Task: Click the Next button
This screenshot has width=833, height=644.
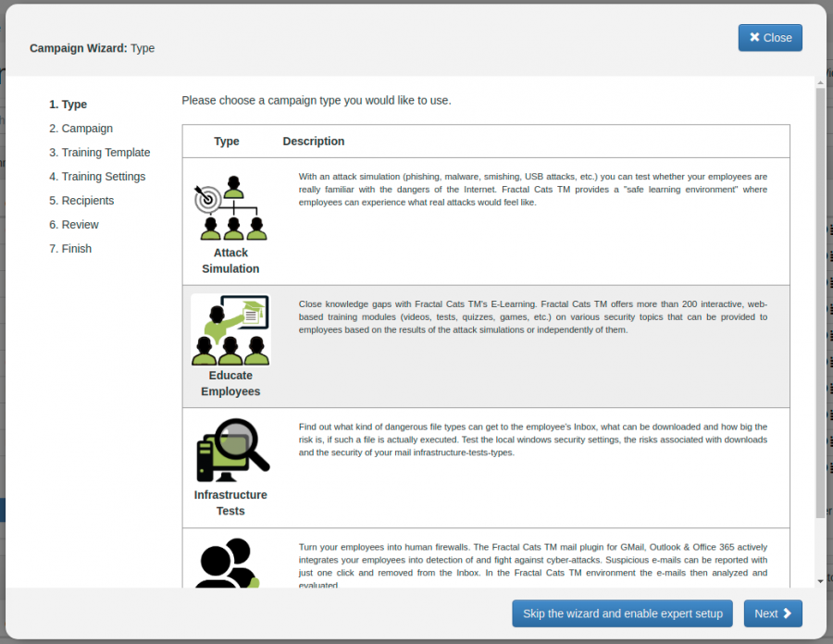Action: click(772, 613)
